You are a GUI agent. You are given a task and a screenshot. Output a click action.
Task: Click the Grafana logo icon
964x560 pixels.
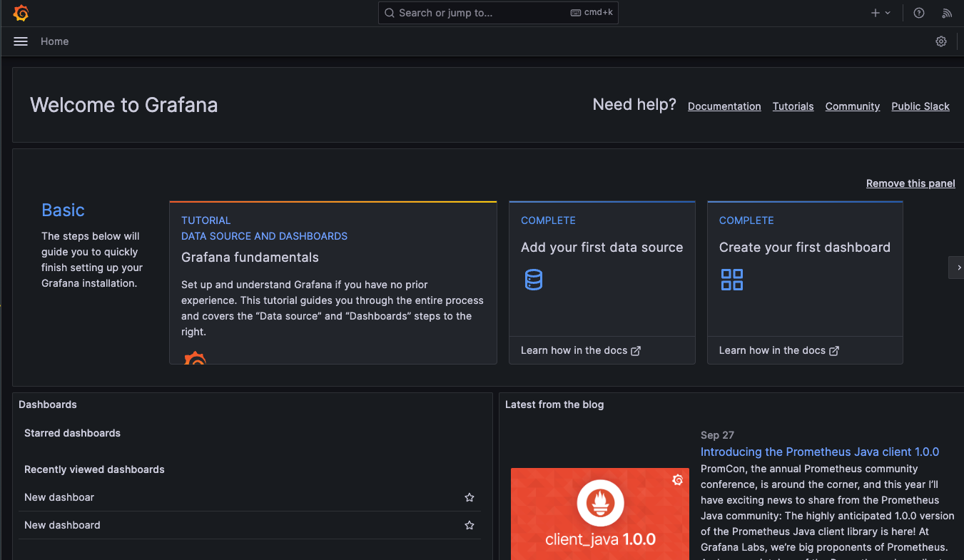21,13
